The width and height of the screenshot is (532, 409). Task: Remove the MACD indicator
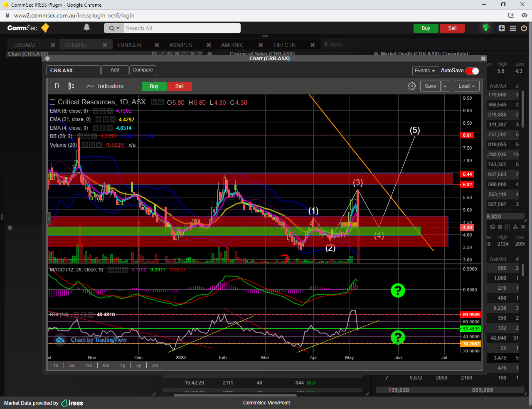coord(125,270)
